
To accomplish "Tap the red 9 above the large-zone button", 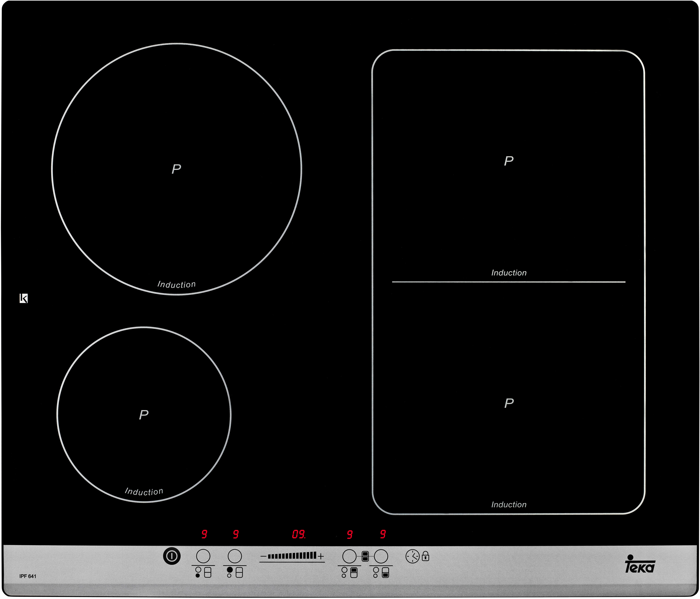I will (x=236, y=534).
